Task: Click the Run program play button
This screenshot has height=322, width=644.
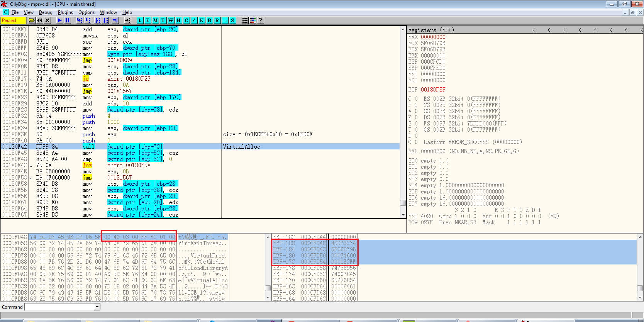Action: tap(59, 20)
